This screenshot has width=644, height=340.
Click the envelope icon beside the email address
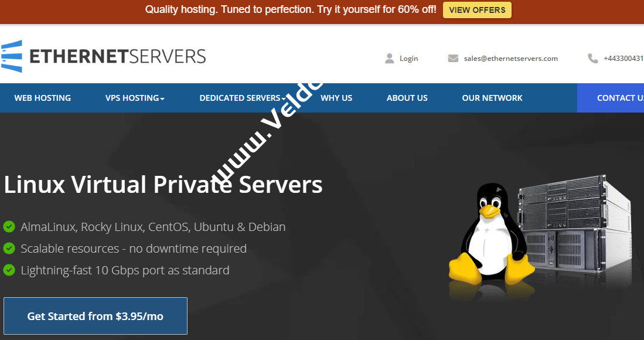point(453,59)
